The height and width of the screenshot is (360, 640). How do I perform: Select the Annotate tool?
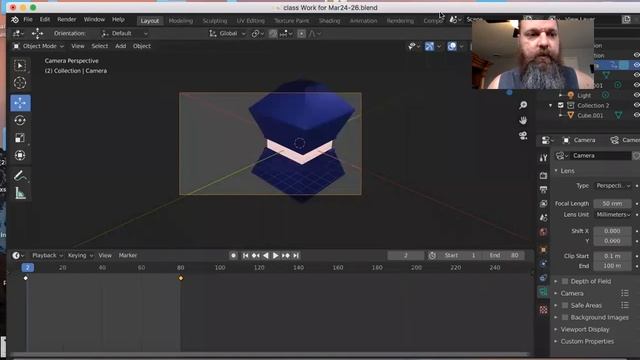[20, 176]
